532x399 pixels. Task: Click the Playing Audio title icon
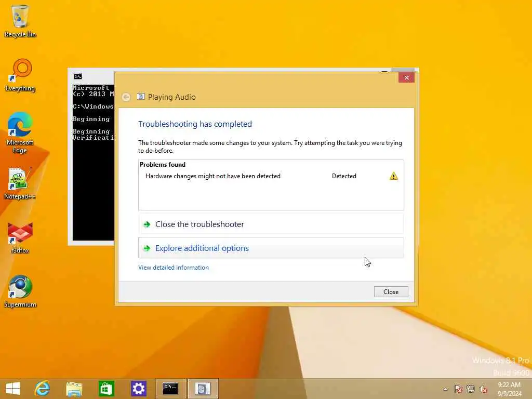pyautogui.click(x=141, y=97)
